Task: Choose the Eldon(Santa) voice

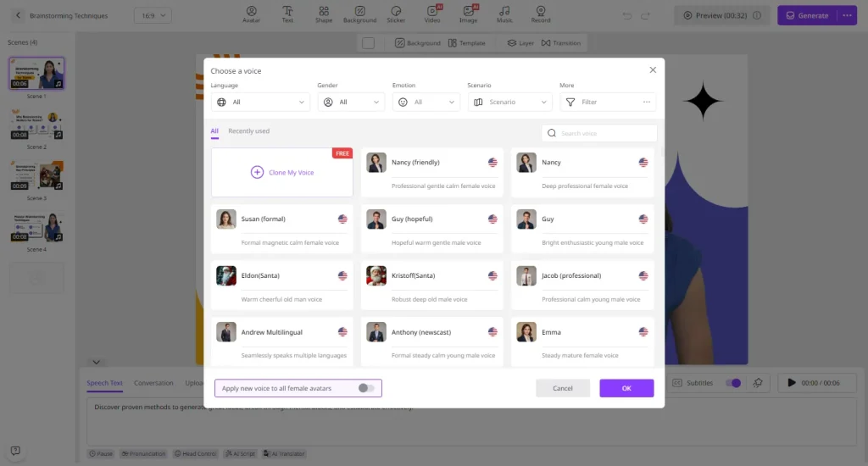Action: tap(281, 286)
